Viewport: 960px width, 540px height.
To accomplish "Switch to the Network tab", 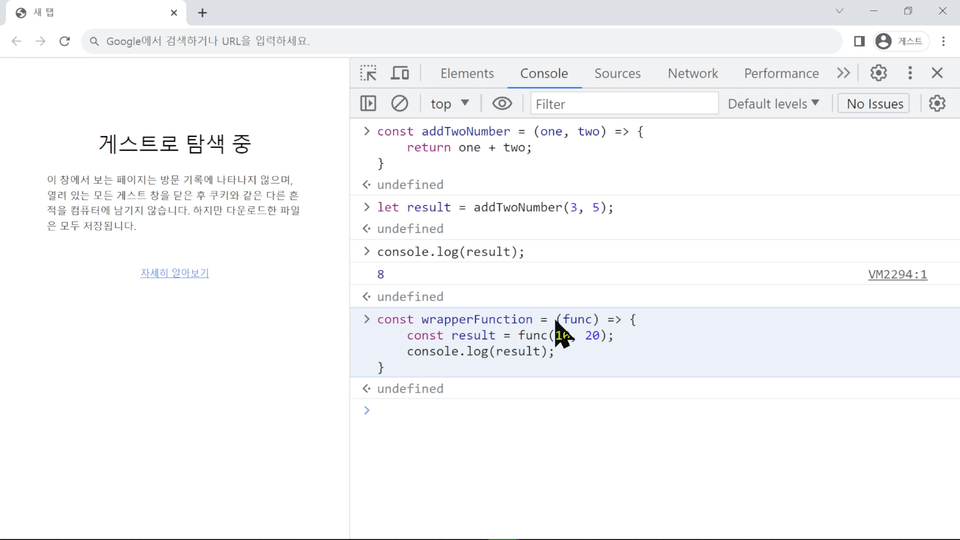I will (x=693, y=73).
